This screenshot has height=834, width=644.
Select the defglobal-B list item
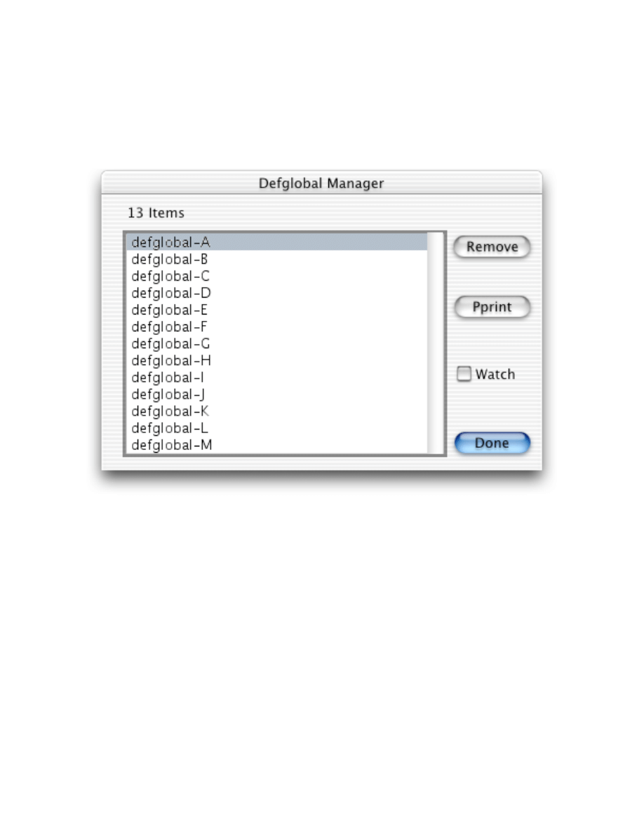point(277,259)
